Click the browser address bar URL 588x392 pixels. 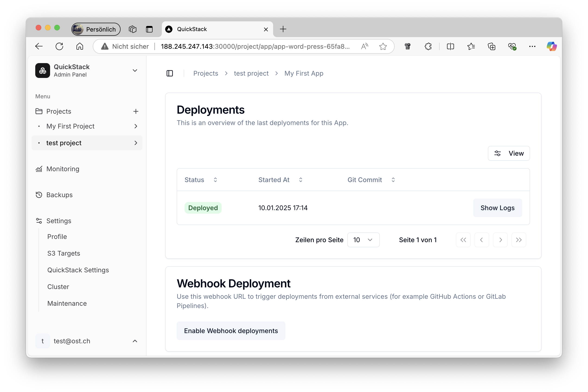pos(255,46)
